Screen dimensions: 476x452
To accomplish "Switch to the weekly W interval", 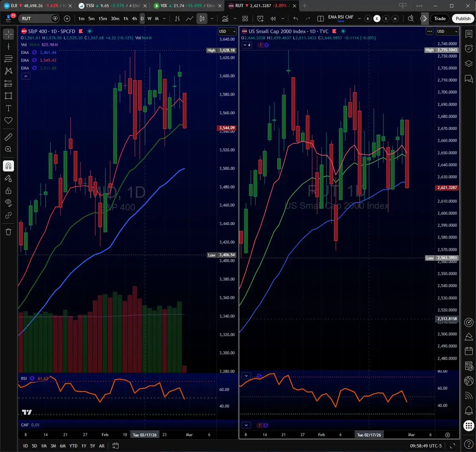I will click(x=150, y=19).
